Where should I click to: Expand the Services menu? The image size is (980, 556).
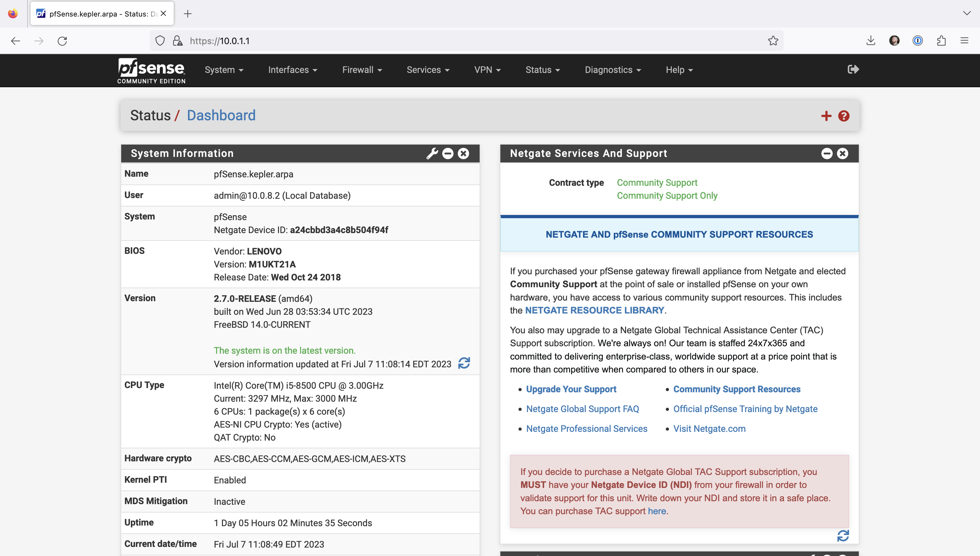coord(428,70)
